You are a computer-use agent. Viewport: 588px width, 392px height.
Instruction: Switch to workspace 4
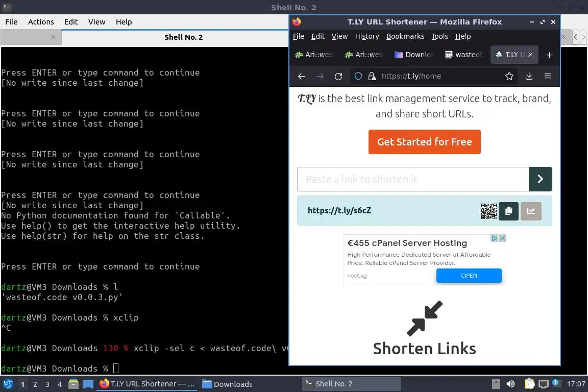point(60,384)
